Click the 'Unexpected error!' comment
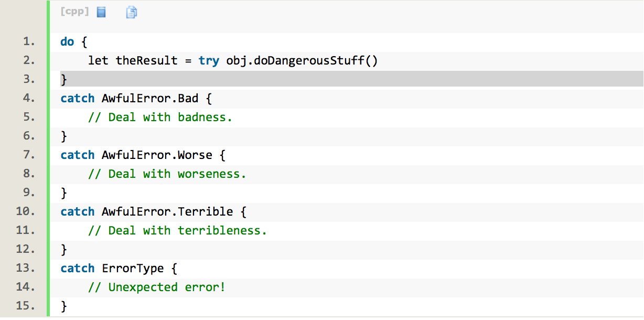The image size is (644, 320). (157, 287)
